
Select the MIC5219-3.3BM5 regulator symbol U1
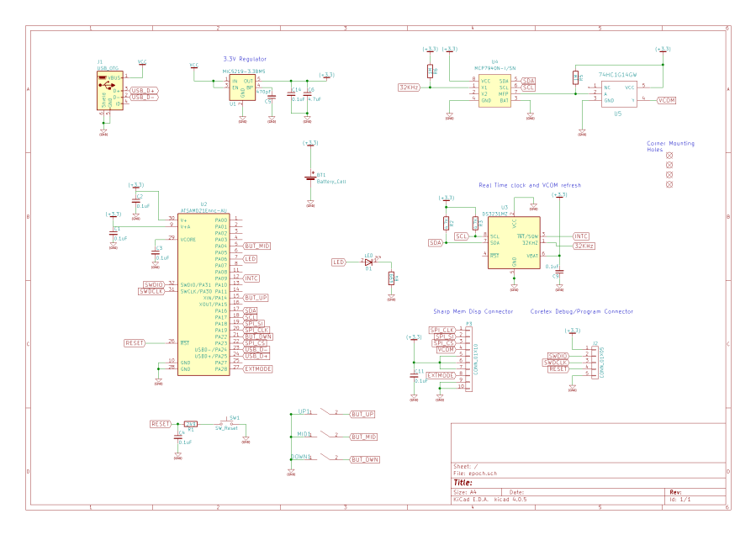[x=241, y=87]
